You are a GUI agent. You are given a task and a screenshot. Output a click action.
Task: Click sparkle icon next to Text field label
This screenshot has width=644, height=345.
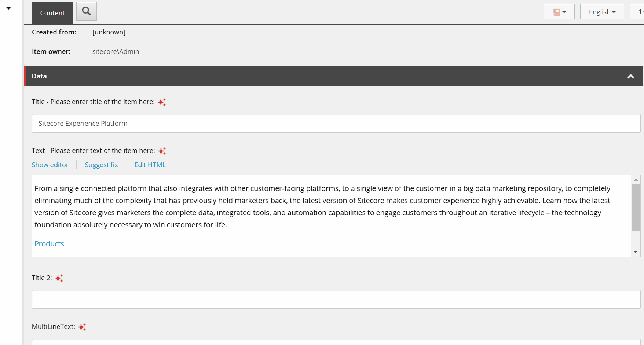[x=162, y=151]
